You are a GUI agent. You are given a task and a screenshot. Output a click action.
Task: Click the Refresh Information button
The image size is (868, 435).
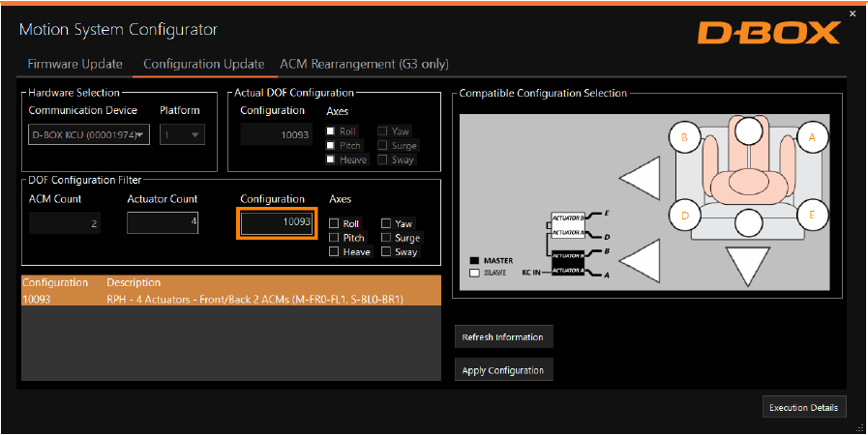tap(503, 337)
